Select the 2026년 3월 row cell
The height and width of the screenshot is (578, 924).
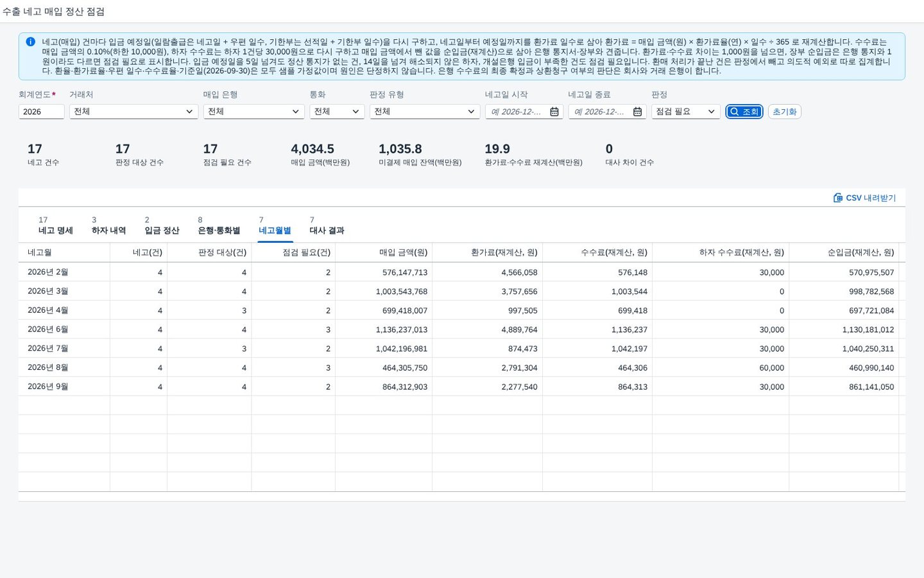64,291
